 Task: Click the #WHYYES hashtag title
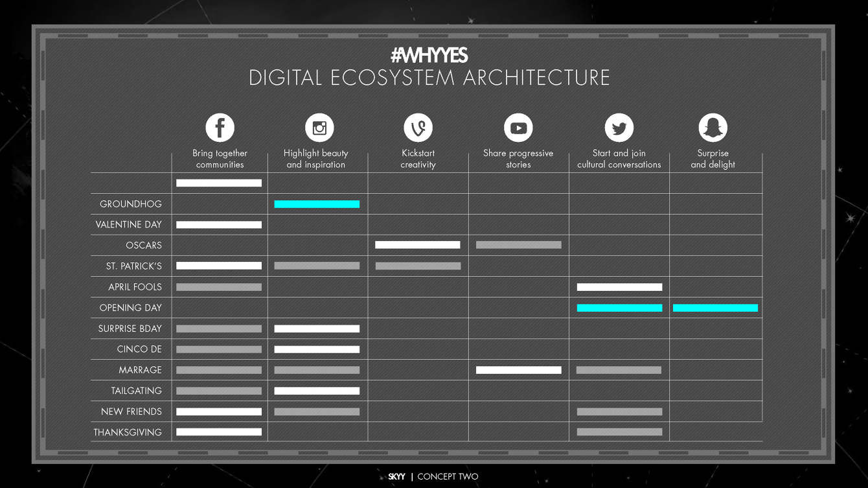click(429, 56)
